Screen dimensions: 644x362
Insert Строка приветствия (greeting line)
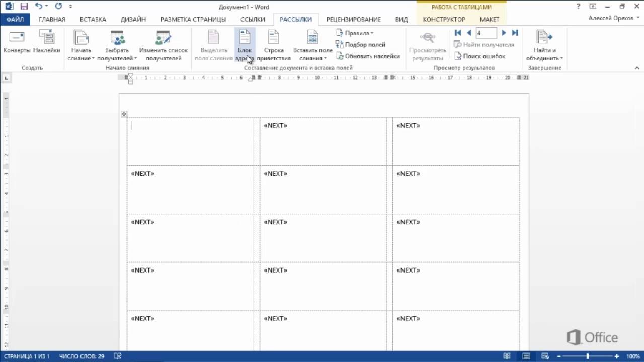click(274, 45)
